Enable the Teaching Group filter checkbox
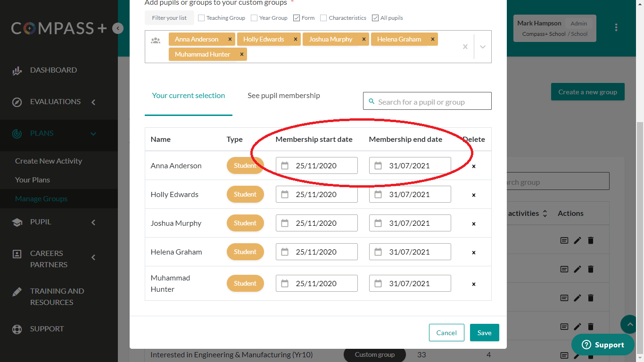 pos(201,18)
